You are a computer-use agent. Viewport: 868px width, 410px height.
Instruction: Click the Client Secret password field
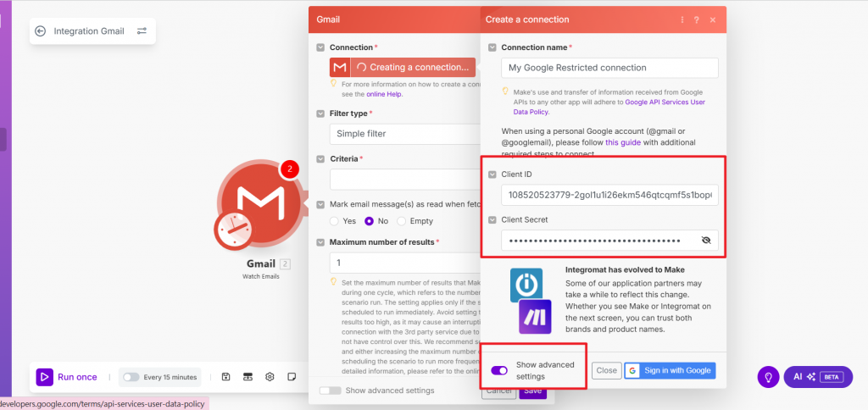(609, 240)
